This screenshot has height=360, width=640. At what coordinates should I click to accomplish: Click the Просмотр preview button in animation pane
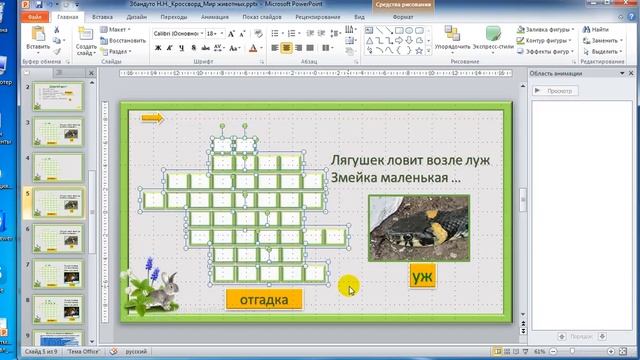tap(555, 91)
